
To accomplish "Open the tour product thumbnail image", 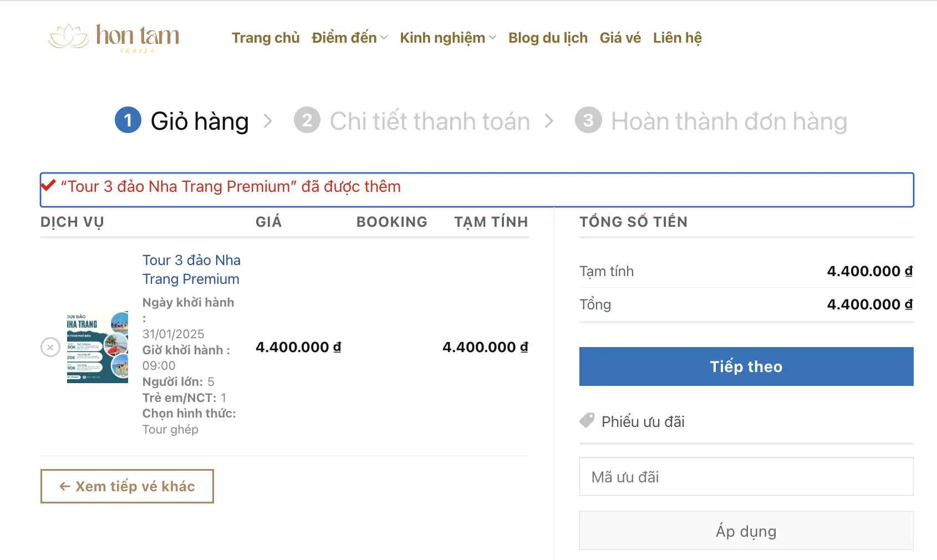I will 98,347.
